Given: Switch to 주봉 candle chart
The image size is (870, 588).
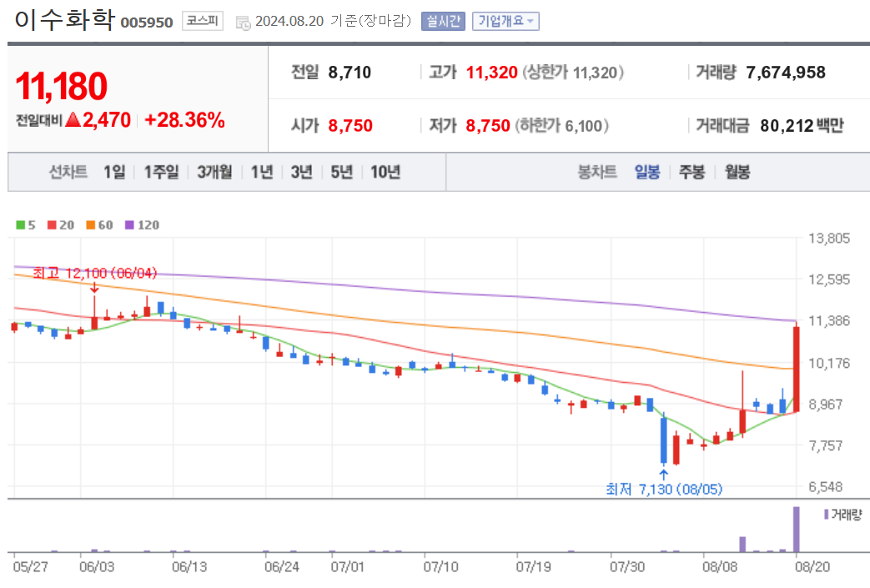Looking at the screenshot, I should [691, 172].
